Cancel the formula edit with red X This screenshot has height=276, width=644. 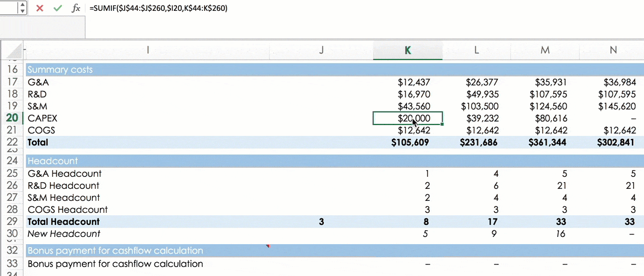40,8
